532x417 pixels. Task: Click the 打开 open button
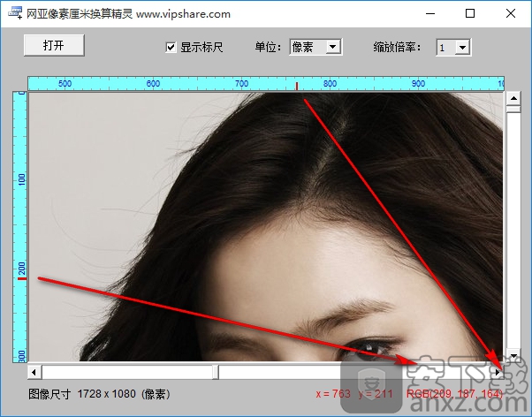[54, 45]
